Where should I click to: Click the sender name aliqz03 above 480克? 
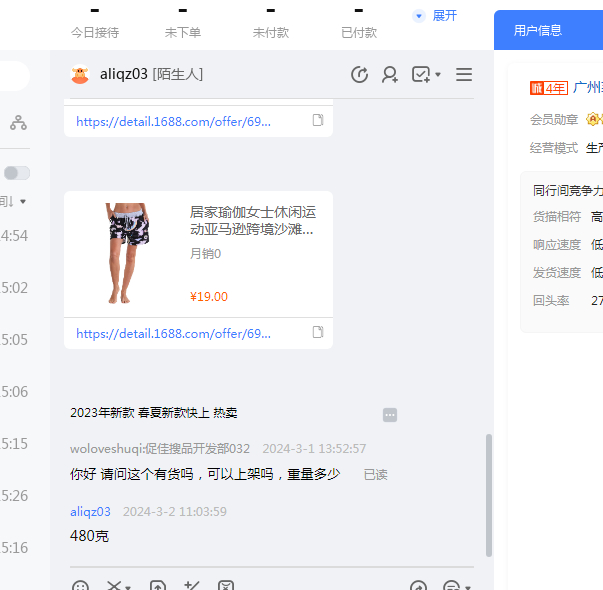coord(90,511)
